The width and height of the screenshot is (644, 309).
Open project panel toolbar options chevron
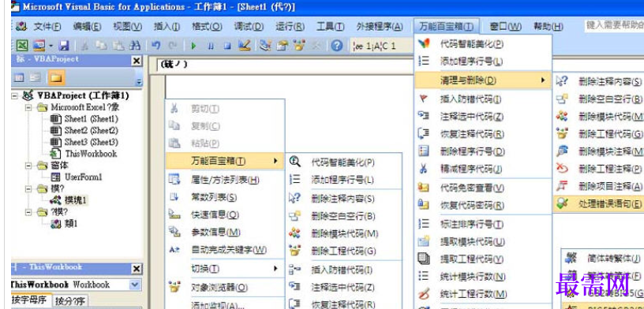tap(139, 81)
